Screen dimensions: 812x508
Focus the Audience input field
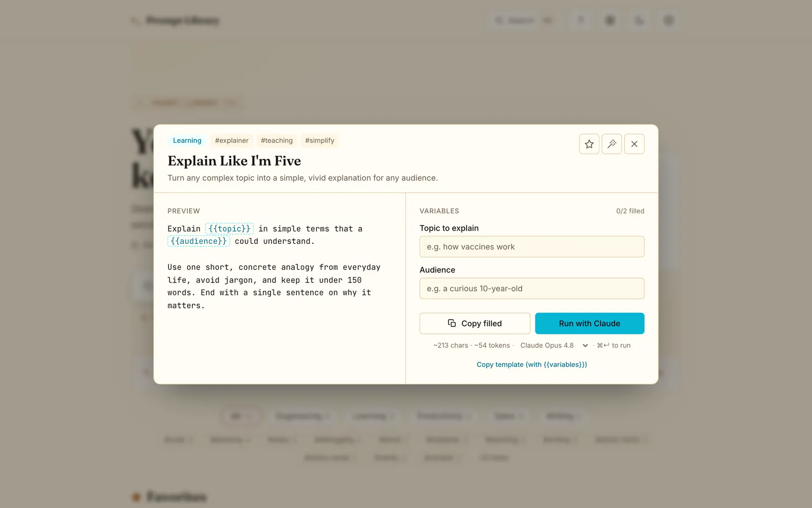pyautogui.click(x=532, y=289)
